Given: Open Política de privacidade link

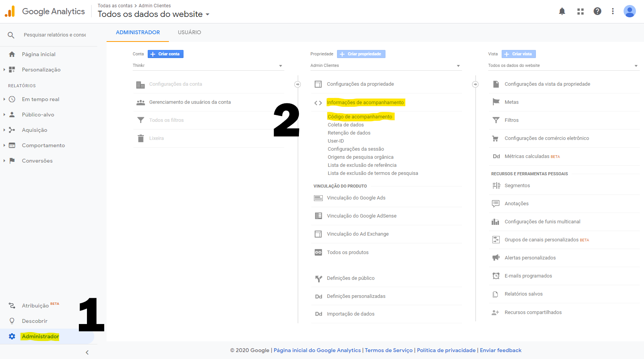Looking at the screenshot, I should point(446,350).
